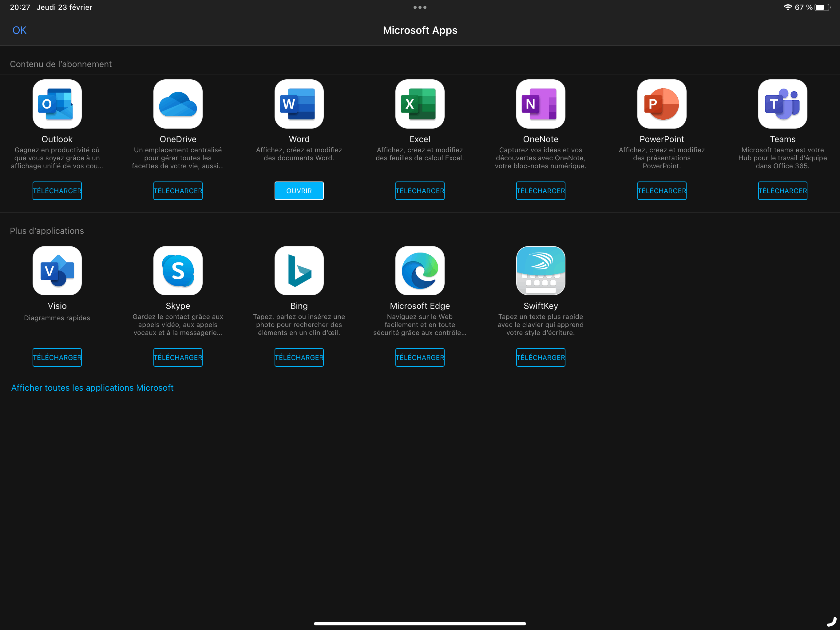
Task: Tap the SwiftKey keyboard icon
Action: [x=541, y=270]
